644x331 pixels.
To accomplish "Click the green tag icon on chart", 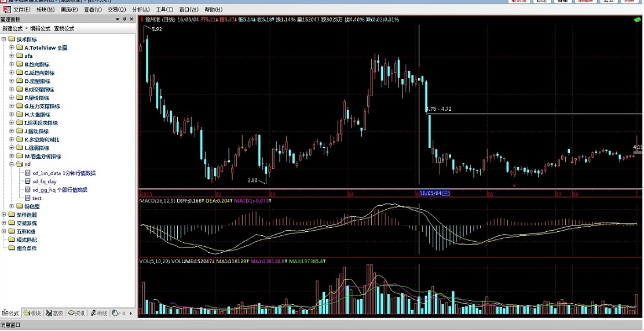I will [636, 20].
